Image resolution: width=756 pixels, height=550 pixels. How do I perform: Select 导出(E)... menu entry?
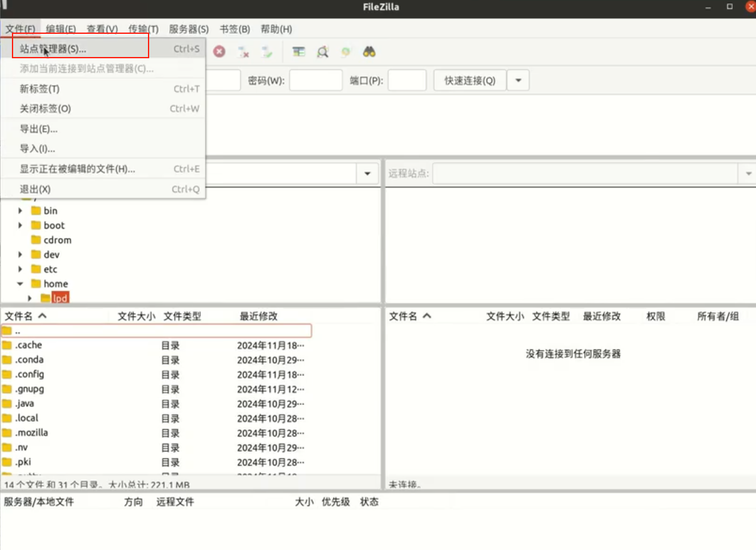coord(103,129)
